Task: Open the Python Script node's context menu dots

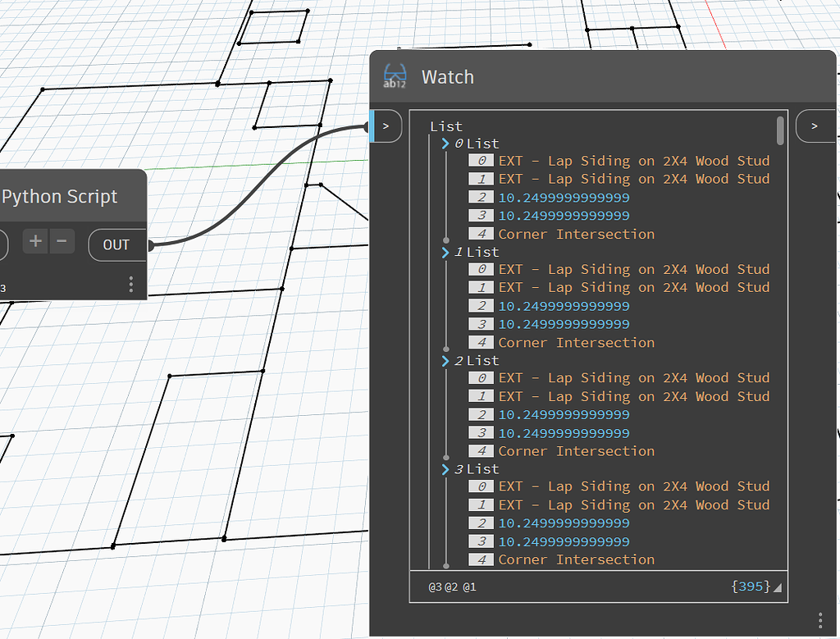Action: coord(130,284)
